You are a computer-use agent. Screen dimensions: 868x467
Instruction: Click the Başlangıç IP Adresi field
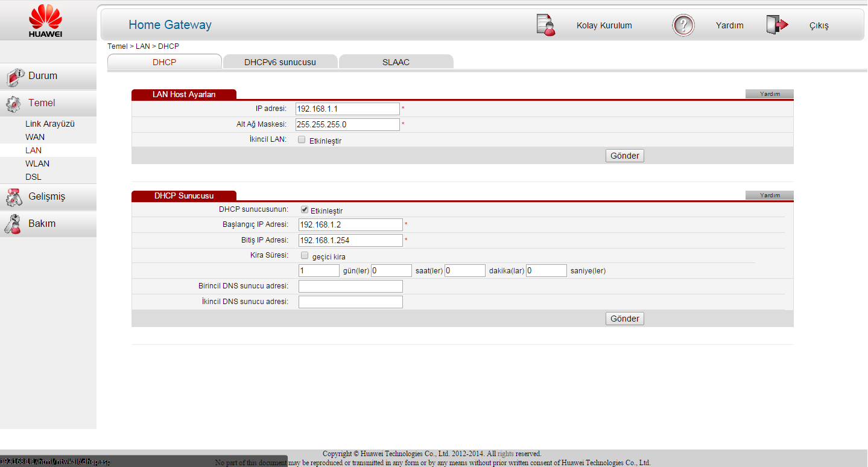click(350, 224)
